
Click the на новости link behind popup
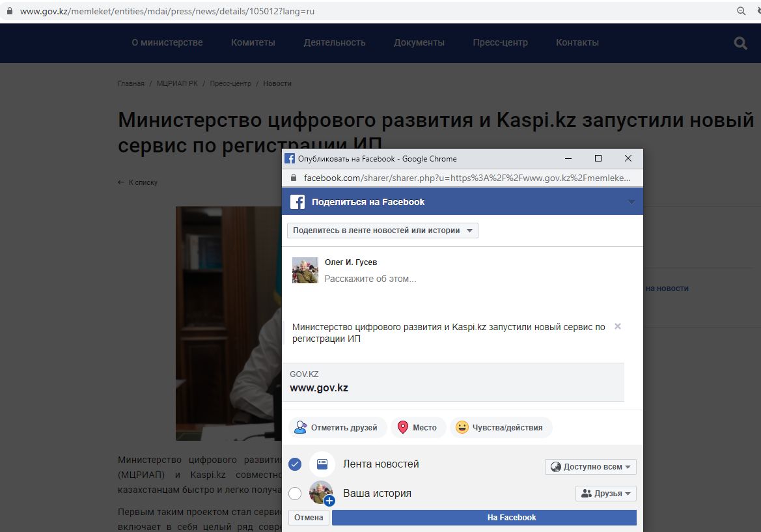(x=667, y=288)
